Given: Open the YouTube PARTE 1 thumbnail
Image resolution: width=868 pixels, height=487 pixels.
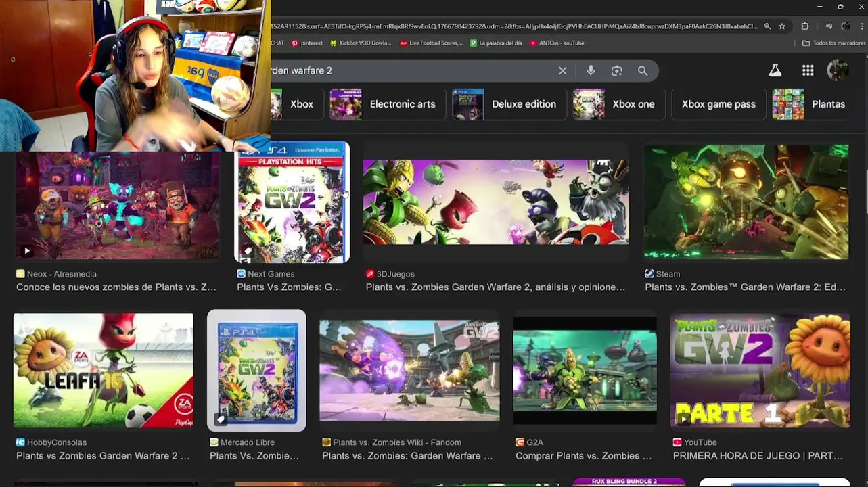Looking at the screenshot, I should [x=760, y=370].
